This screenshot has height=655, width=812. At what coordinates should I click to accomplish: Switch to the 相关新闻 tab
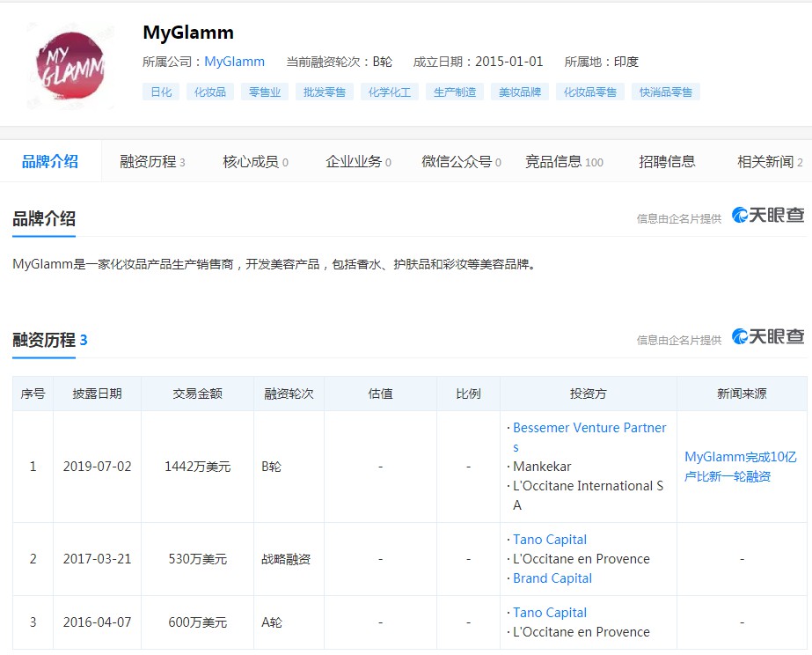[x=770, y=162]
